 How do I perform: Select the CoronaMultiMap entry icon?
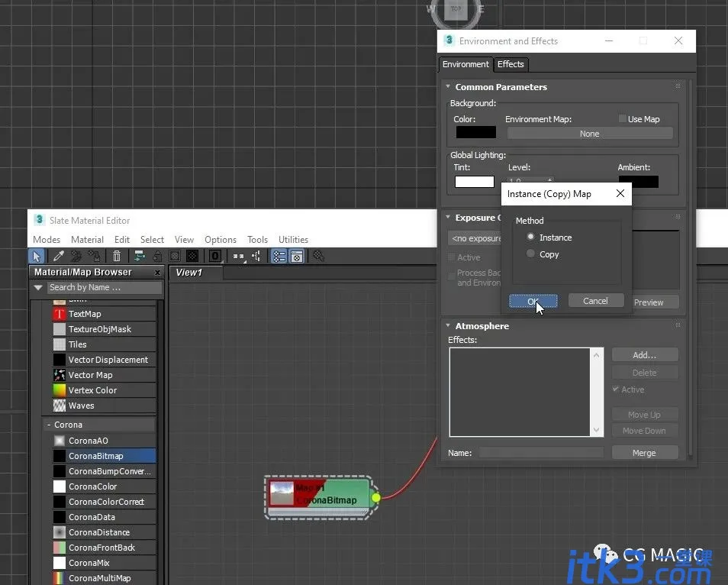tap(60, 578)
